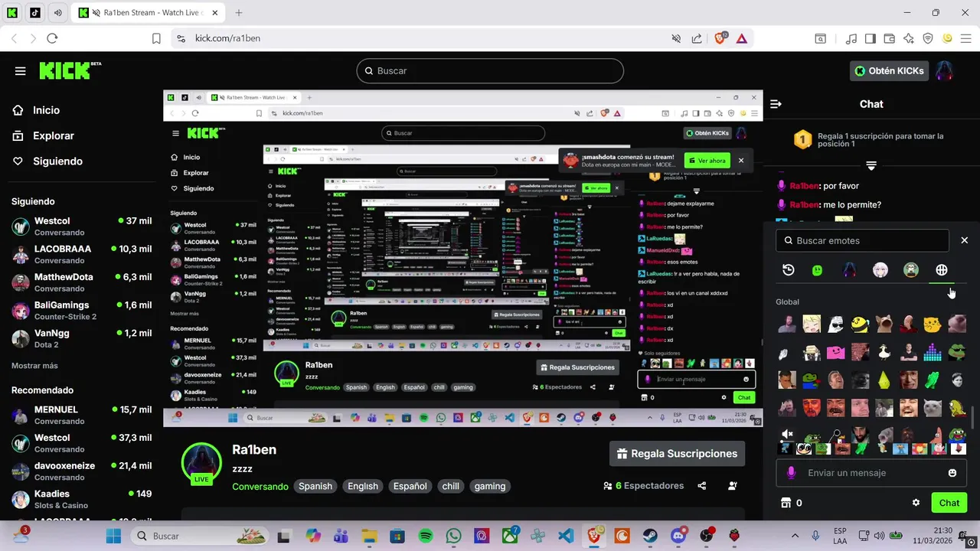This screenshot has width=980, height=551.
Task: Open Westcol channel under Siguiendo
Action: (81, 226)
